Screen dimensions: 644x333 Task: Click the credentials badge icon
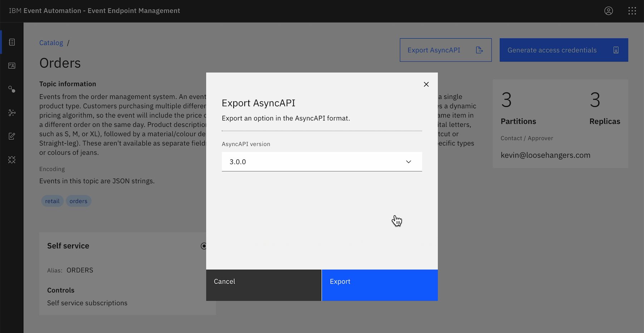point(616,50)
